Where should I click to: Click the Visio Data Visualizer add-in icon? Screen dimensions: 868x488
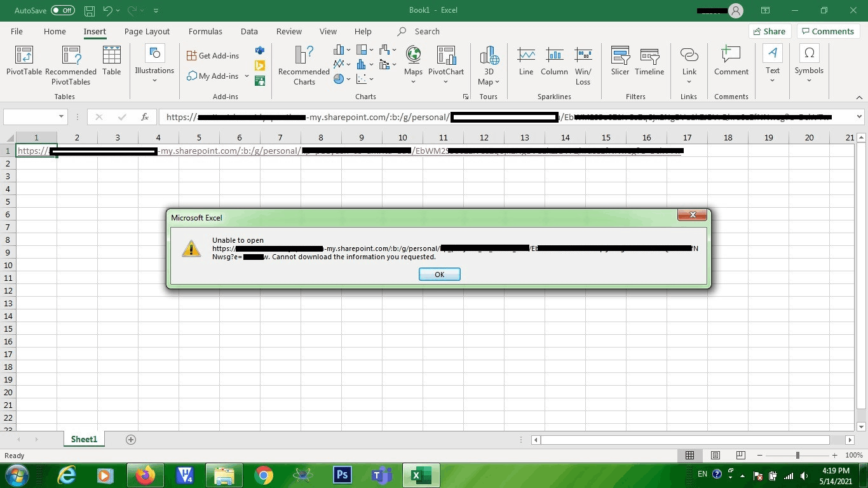[x=259, y=50]
